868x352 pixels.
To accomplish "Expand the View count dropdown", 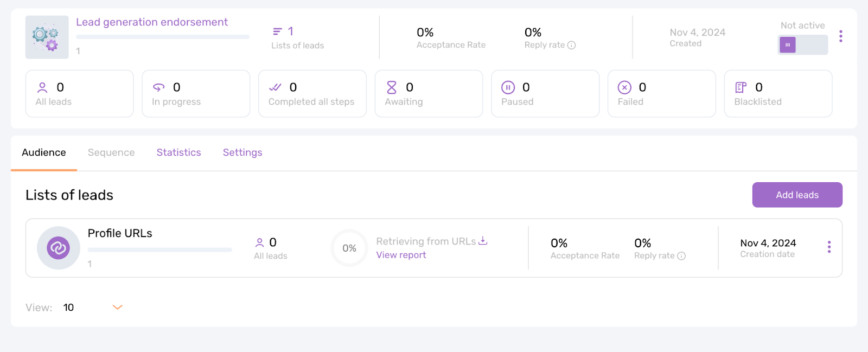I will point(117,308).
